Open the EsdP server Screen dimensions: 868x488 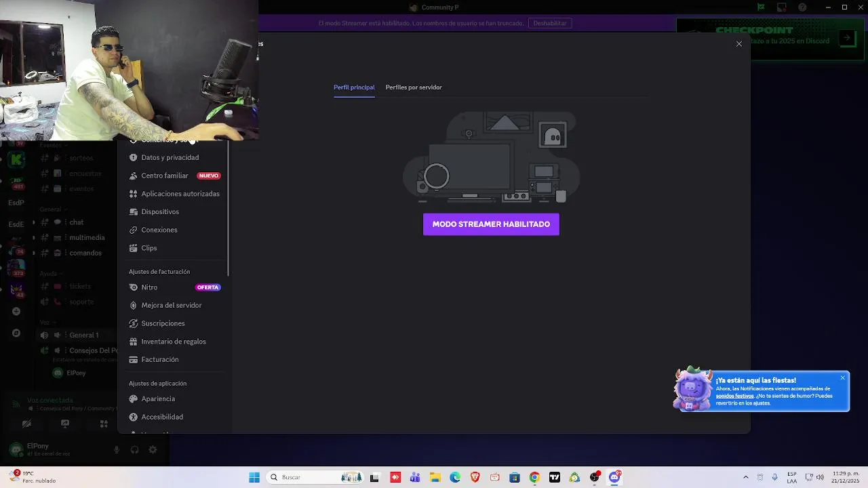click(x=16, y=203)
